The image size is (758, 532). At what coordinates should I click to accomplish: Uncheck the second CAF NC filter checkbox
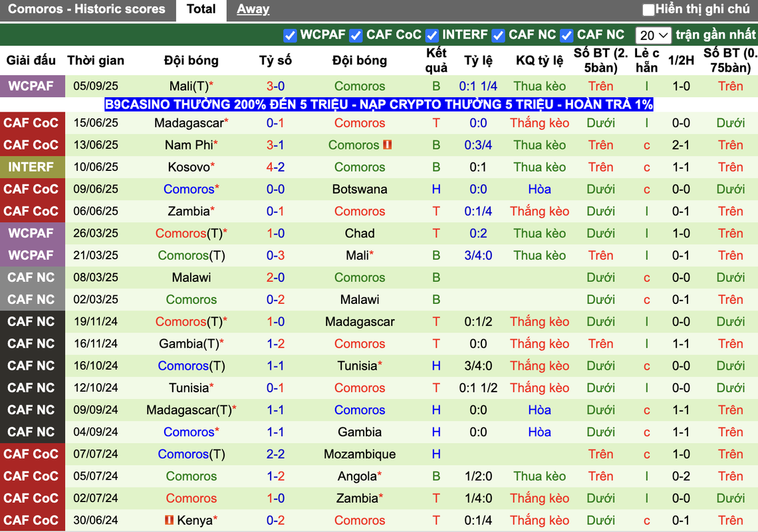click(x=567, y=35)
